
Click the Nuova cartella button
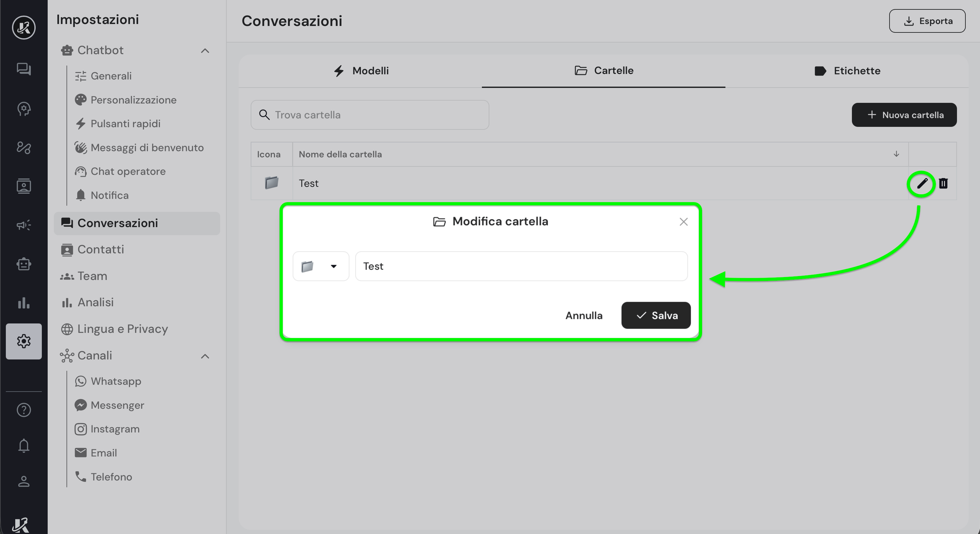pyautogui.click(x=904, y=115)
